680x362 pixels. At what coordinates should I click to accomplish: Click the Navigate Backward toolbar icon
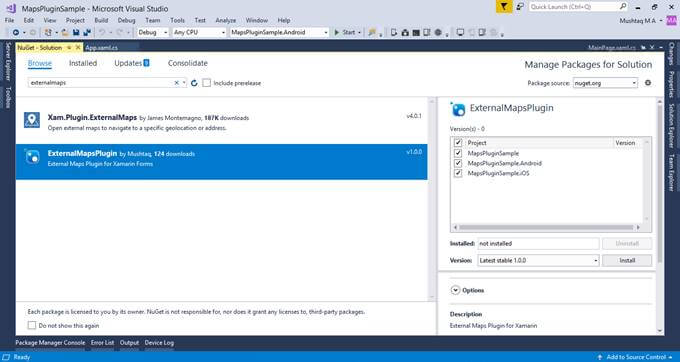(16, 33)
